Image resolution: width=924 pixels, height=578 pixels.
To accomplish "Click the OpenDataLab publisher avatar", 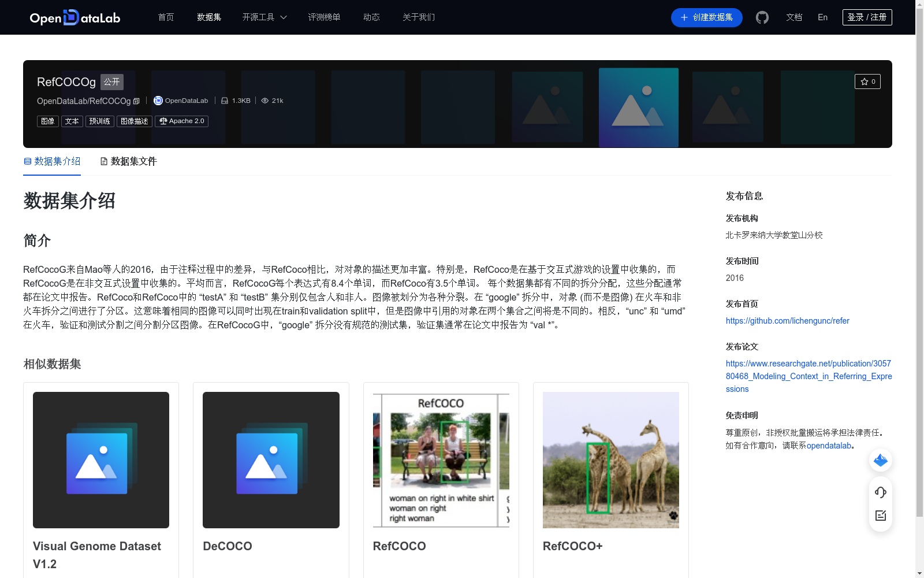I will click(158, 101).
